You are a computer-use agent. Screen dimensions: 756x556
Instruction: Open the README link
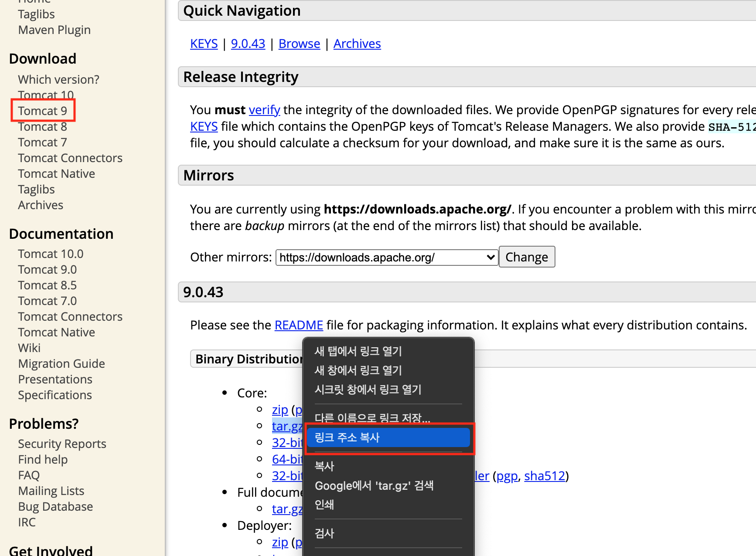tap(299, 325)
